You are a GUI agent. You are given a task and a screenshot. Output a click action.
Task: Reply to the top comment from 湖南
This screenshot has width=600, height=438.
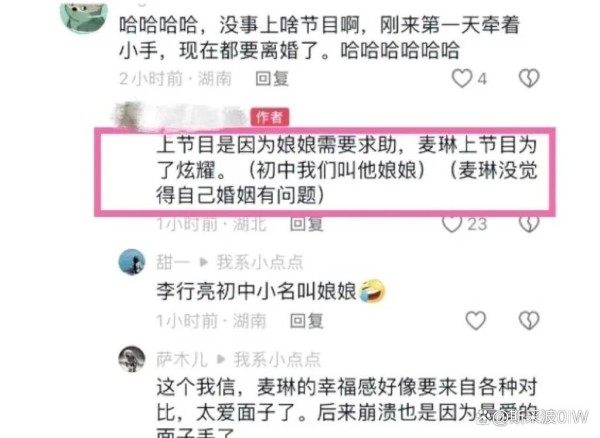pyautogui.click(x=272, y=79)
